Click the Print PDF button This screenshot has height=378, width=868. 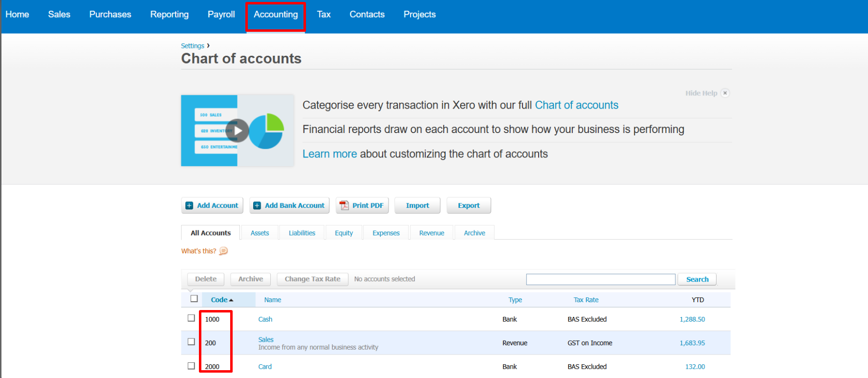pyautogui.click(x=362, y=205)
